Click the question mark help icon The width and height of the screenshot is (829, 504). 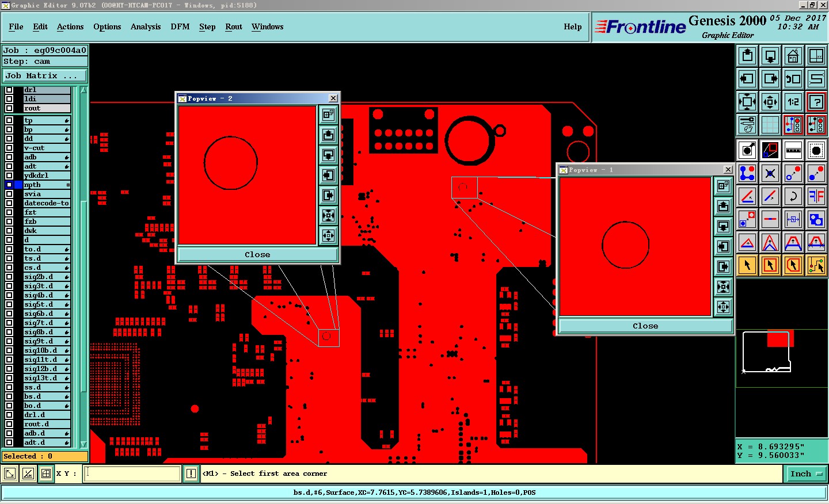pyautogui.click(x=816, y=102)
